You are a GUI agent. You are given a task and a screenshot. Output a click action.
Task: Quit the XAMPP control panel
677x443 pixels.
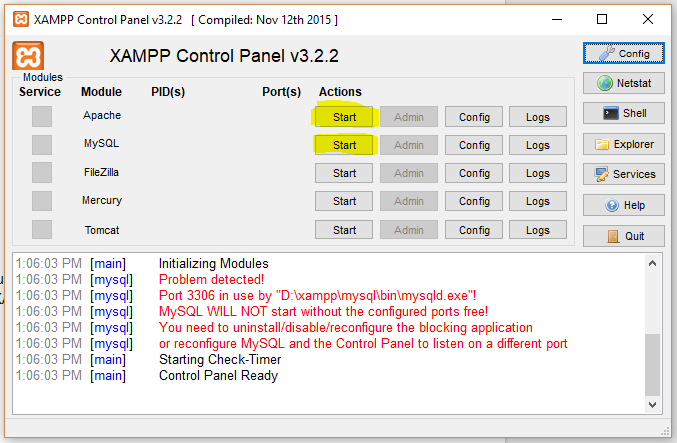pos(623,236)
